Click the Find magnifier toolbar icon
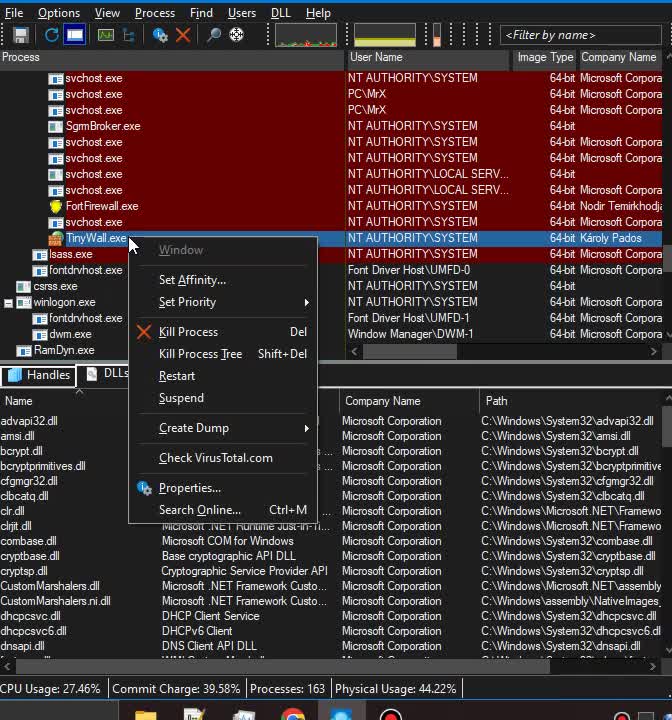The width and height of the screenshot is (672, 720). coord(213,35)
